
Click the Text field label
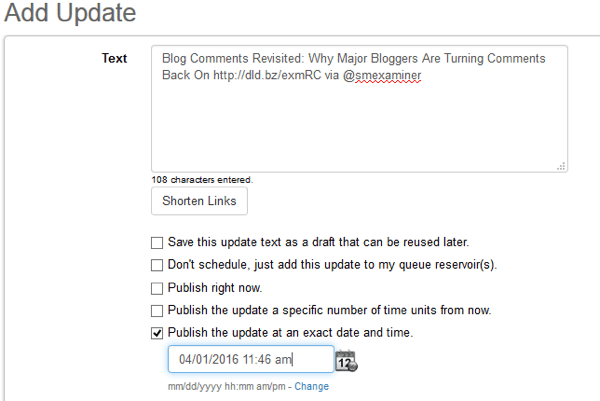coord(114,58)
